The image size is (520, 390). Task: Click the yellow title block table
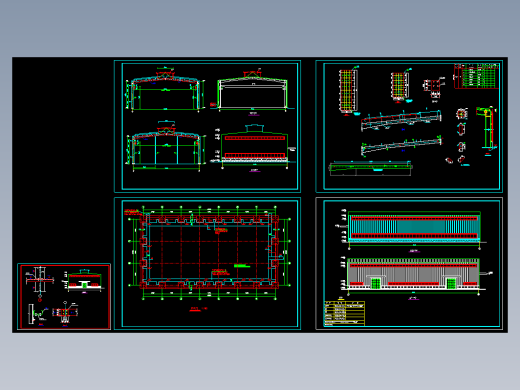pos(344,313)
